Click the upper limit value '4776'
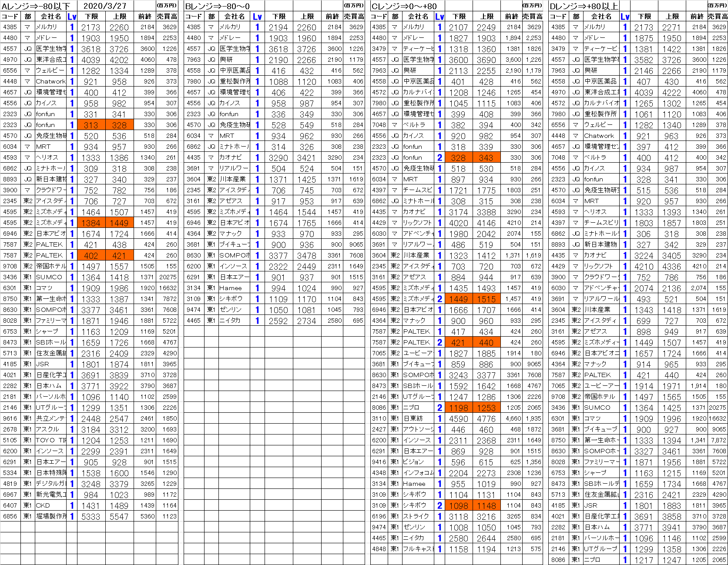This screenshot has height=565, width=728. coord(486,419)
